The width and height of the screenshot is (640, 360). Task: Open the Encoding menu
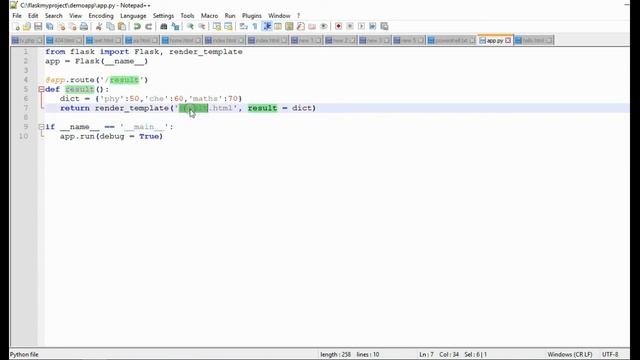click(101, 16)
